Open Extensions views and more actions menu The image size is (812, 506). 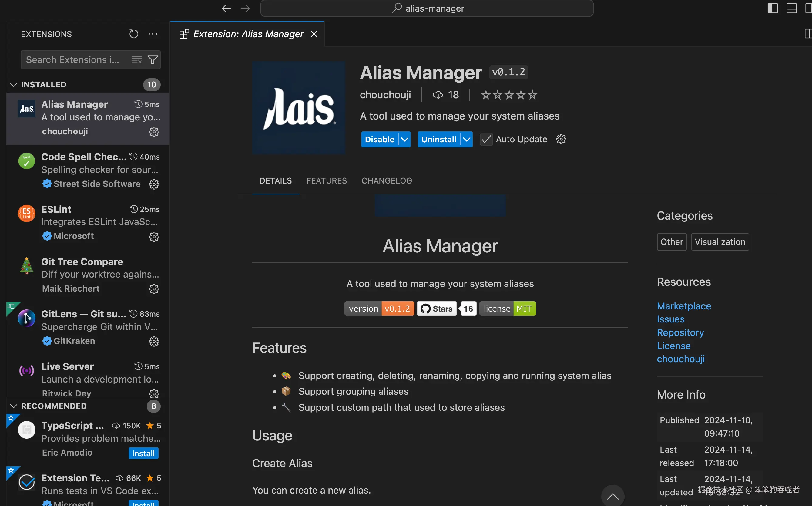point(153,34)
